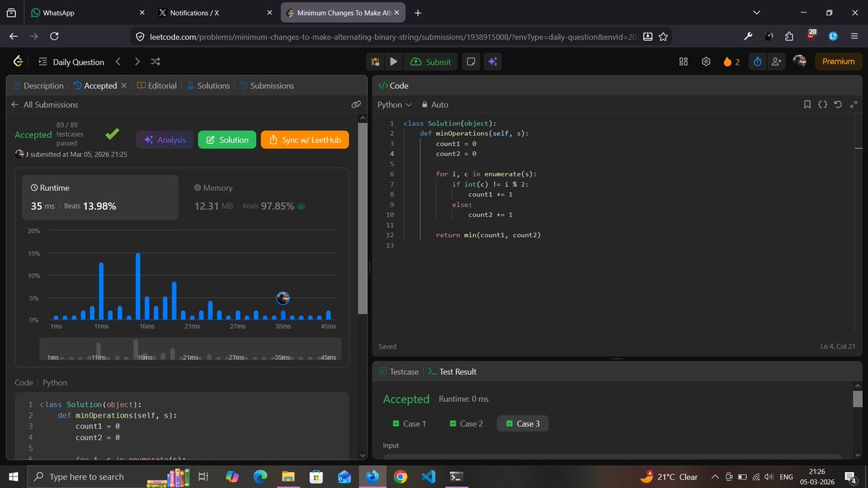The height and width of the screenshot is (488, 868).
Task: Click the avatar marker on runtime chart
Action: pos(283,298)
